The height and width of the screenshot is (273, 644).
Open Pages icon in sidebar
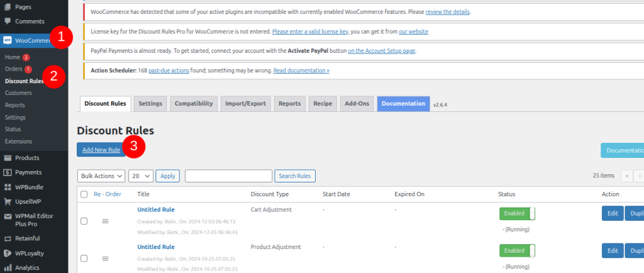pyautogui.click(x=8, y=7)
